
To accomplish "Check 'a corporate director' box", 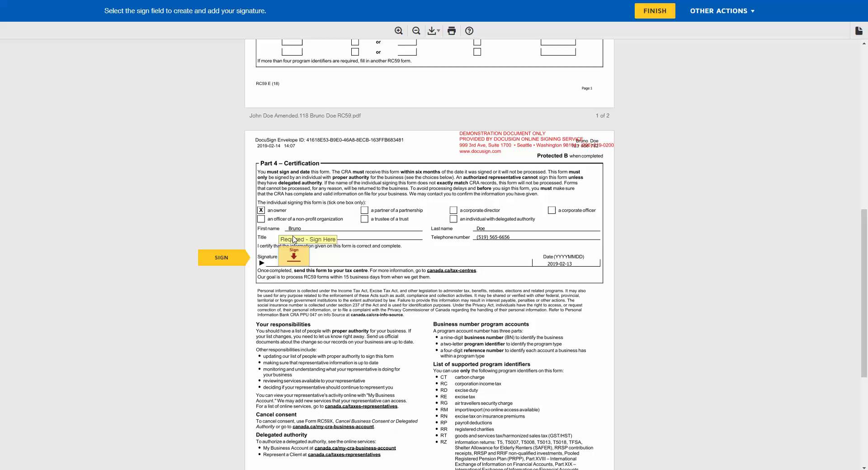I will pyautogui.click(x=453, y=210).
